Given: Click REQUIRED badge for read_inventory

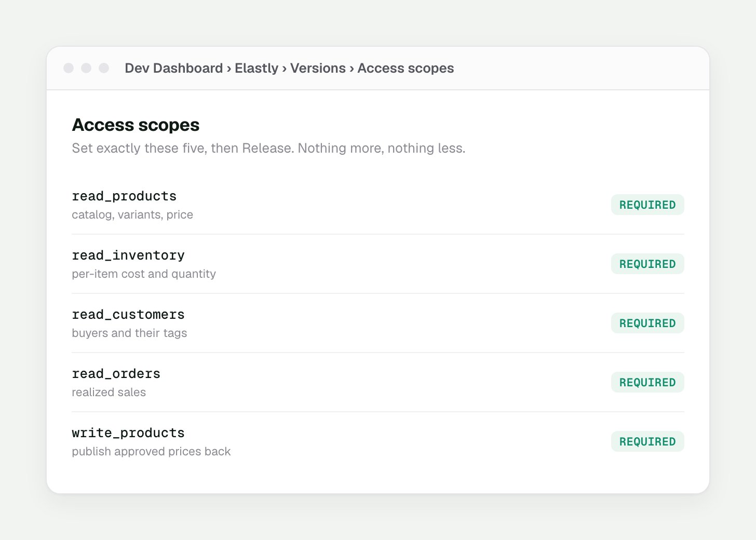Looking at the screenshot, I should coord(647,264).
